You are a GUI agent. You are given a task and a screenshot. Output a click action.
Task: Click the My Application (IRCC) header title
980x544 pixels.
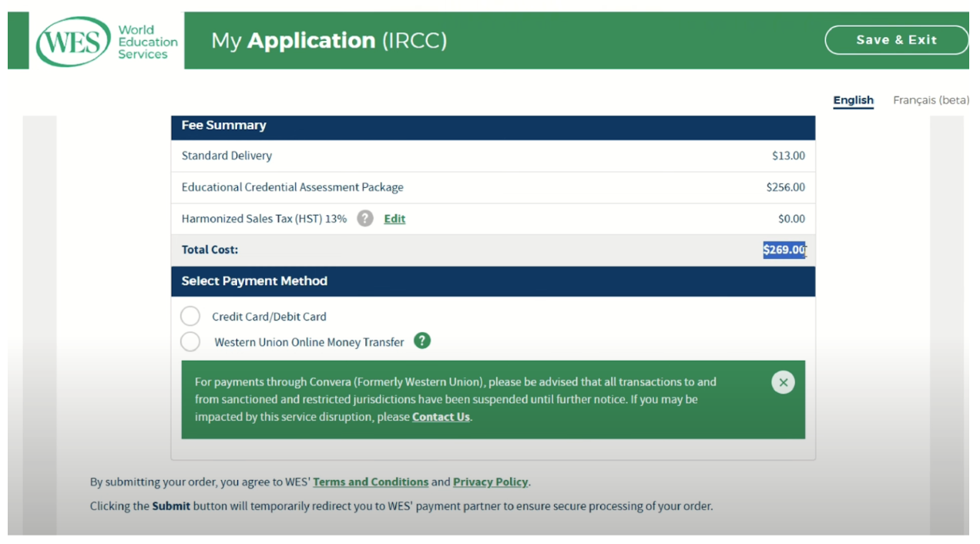(x=329, y=40)
